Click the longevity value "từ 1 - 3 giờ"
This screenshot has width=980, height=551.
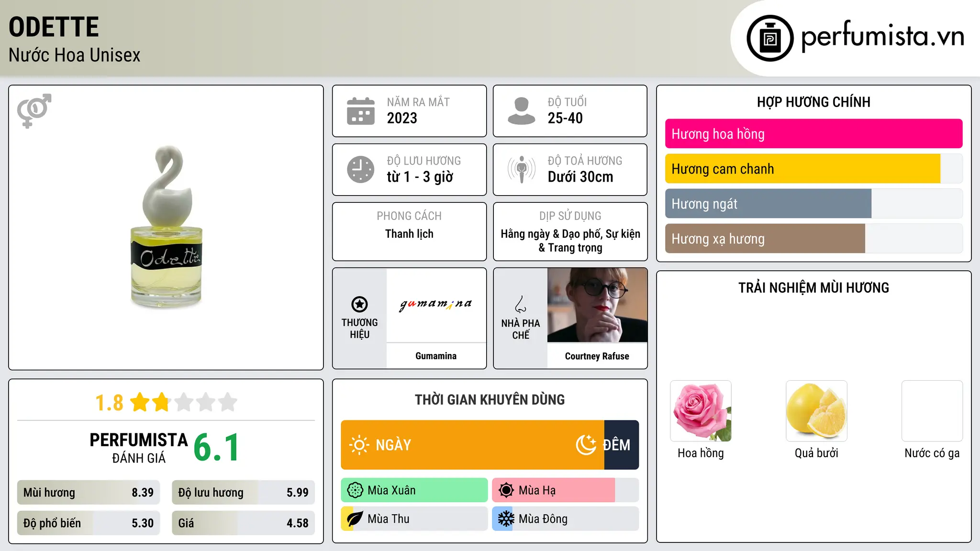pos(420,177)
